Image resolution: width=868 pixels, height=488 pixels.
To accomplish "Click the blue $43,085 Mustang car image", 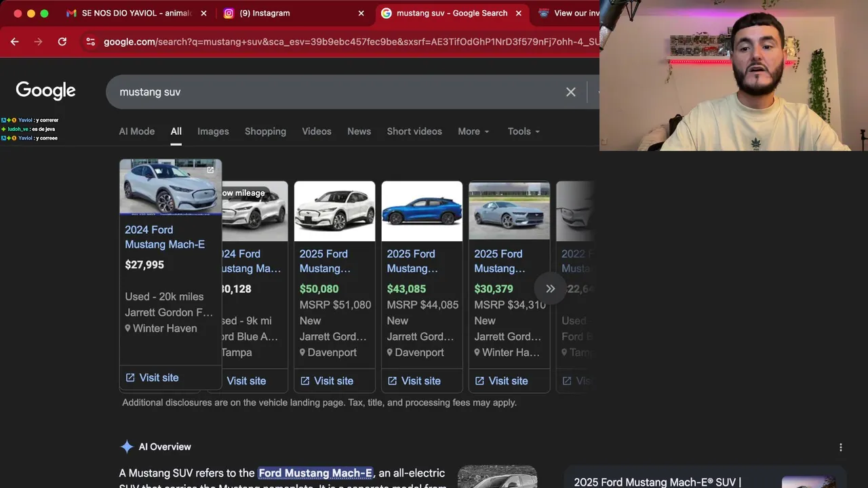I will click(x=422, y=211).
